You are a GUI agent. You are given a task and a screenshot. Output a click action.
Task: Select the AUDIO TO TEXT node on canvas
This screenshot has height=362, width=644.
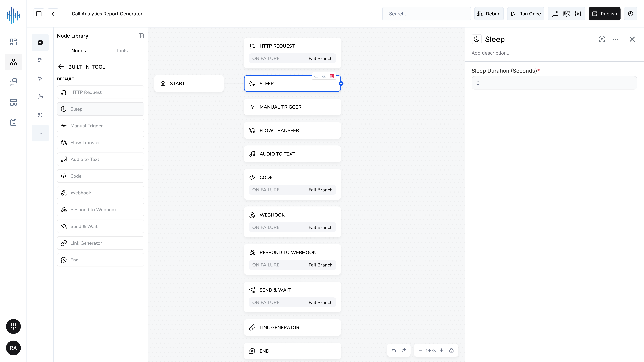click(x=292, y=154)
